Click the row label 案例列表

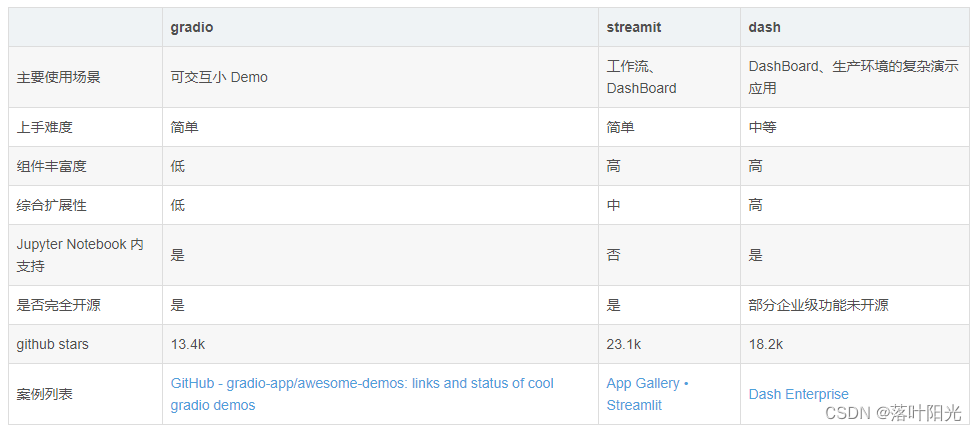tap(45, 394)
